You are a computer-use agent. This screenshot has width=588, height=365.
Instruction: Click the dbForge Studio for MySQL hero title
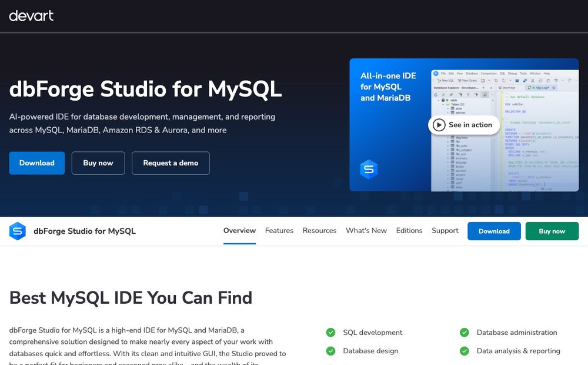(145, 89)
